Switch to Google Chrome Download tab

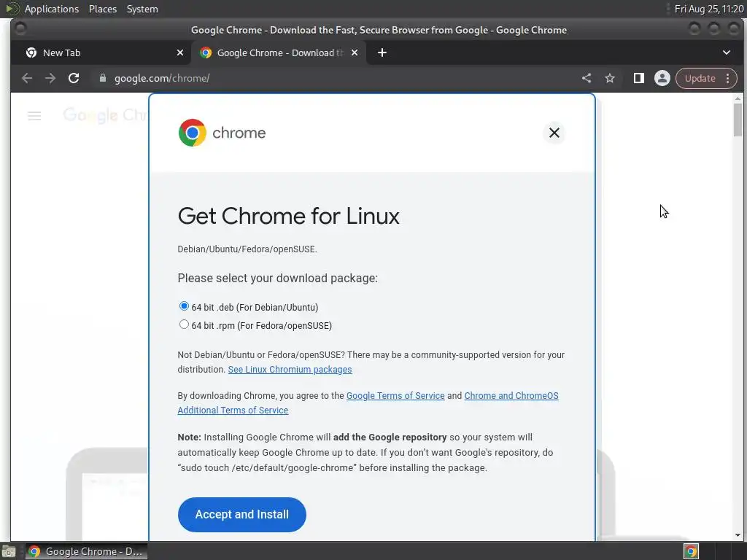(279, 52)
